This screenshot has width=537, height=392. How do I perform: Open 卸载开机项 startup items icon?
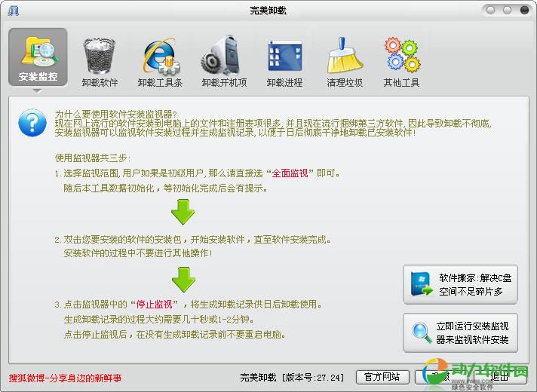[223, 59]
